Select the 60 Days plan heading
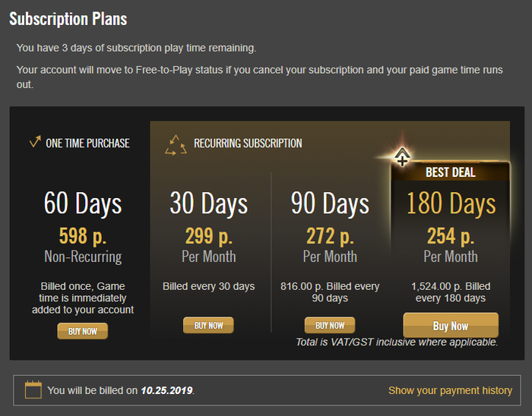 (x=82, y=203)
